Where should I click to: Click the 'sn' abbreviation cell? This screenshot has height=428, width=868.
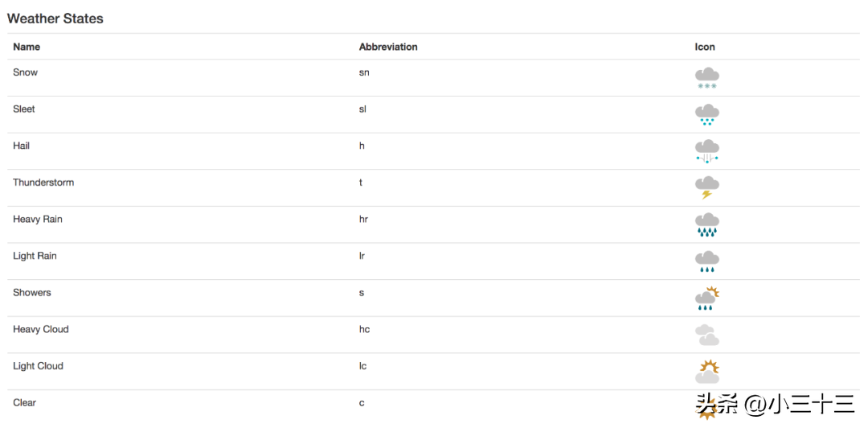pos(364,72)
